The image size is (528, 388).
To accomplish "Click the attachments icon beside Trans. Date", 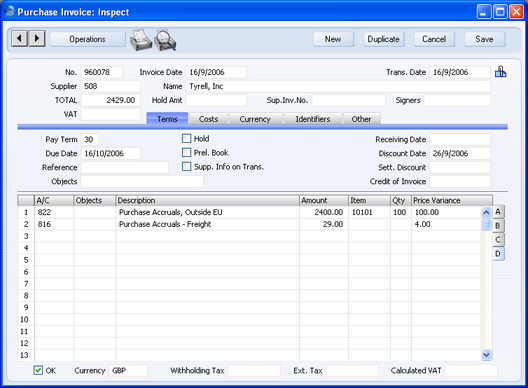I will 500,72.
